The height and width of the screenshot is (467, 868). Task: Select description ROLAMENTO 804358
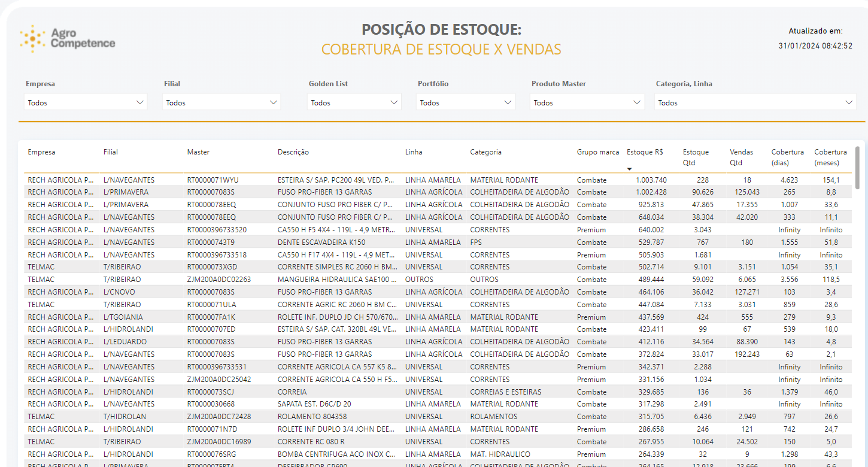point(312,417)
